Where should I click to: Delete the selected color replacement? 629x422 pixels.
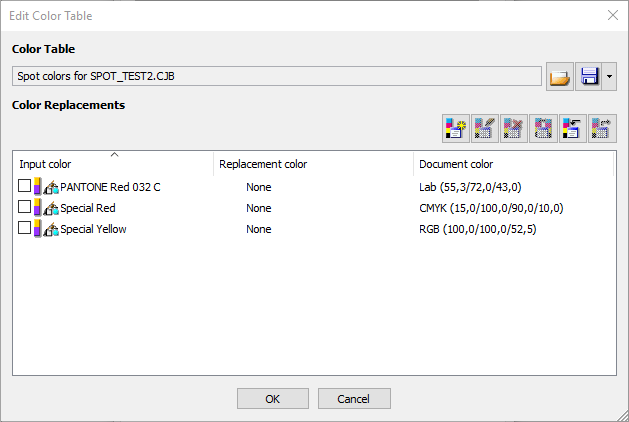514,128
